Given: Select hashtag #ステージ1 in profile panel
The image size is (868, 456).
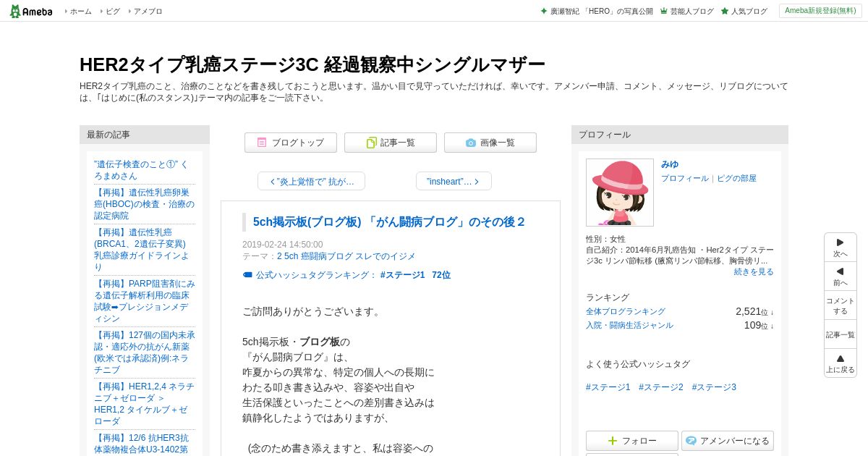Looking at the screenshot, I should [x=608, y=387].
